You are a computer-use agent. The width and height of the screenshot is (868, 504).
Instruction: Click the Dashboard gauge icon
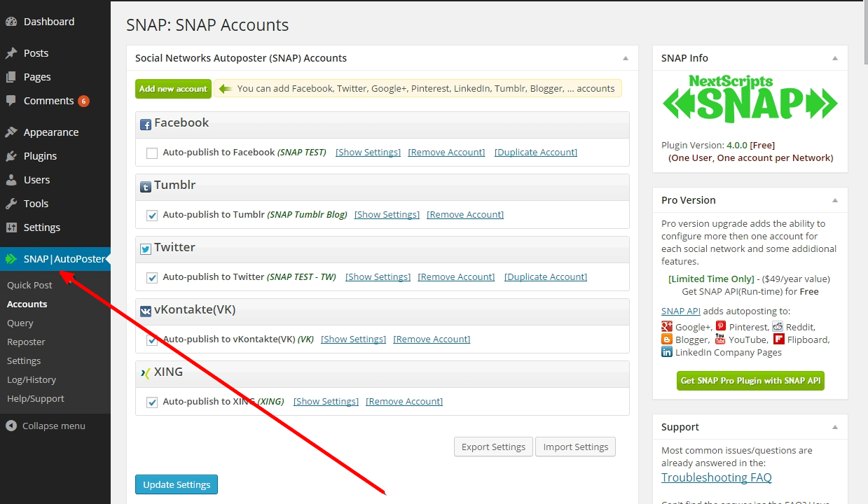tap(11, 22)
